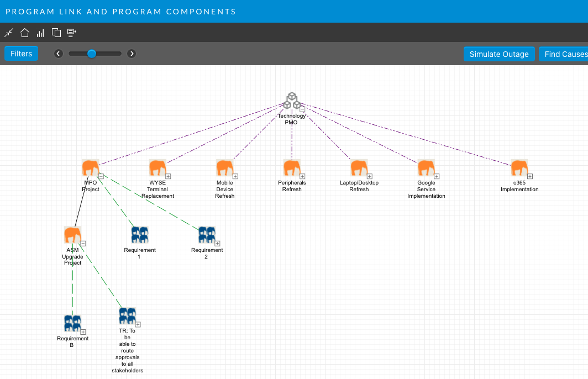Click the Google Service Implementation node icon
588x379 pixels.
pos(426,168)
